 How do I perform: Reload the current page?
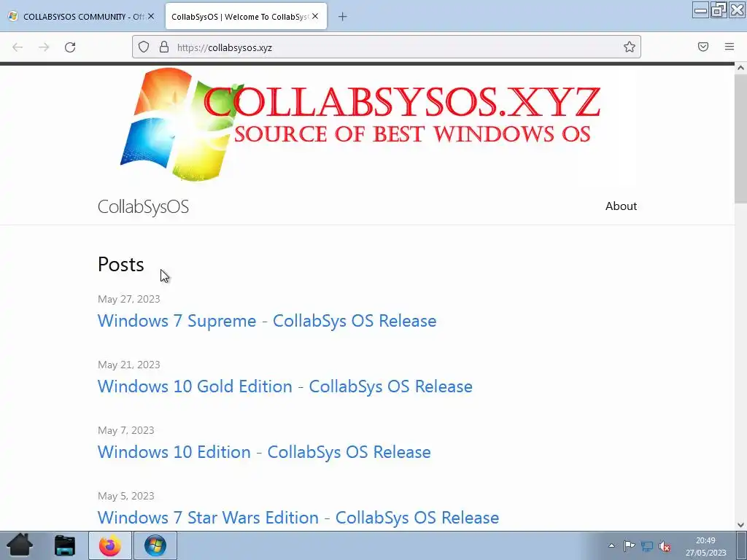click(x=70, y=47)
